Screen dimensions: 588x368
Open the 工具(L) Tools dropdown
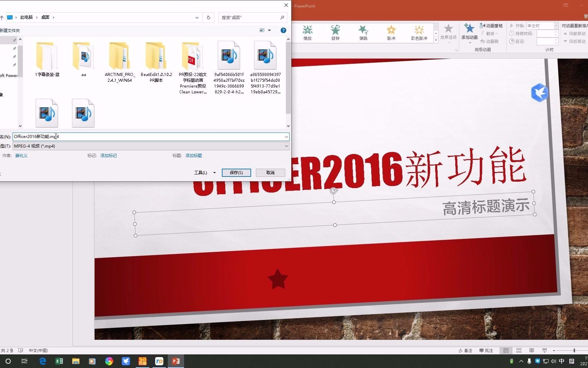click(x=205, y=173)
